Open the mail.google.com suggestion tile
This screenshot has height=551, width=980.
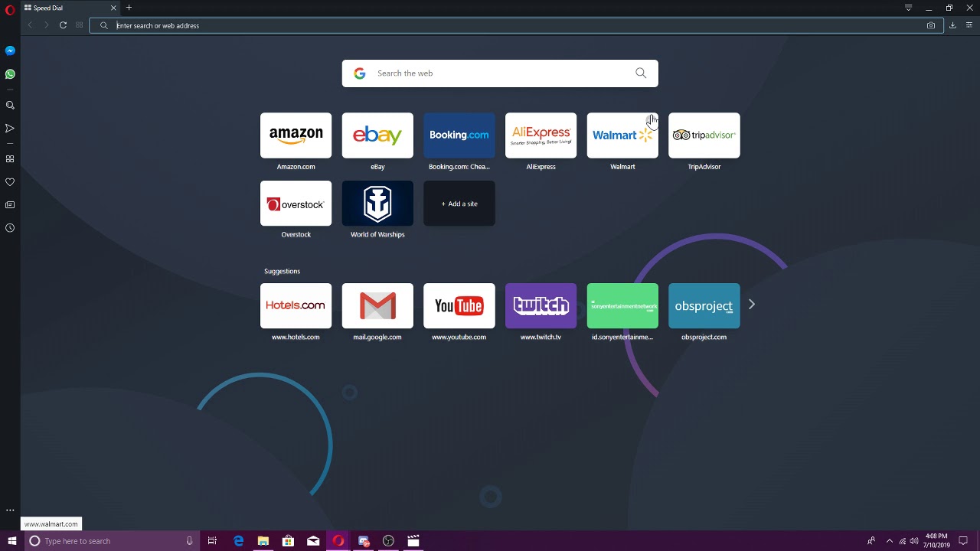coord(377,306)
